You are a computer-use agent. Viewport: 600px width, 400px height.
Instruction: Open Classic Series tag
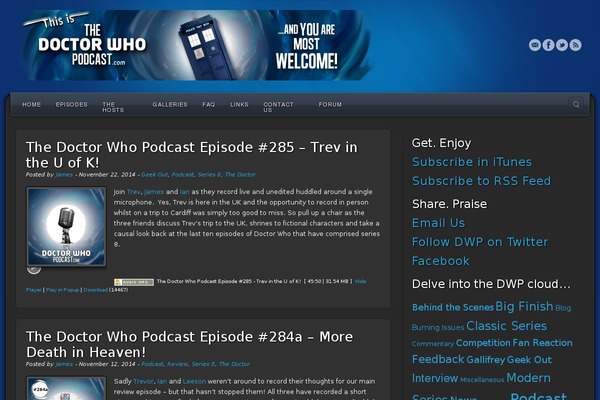(x=506, y=326)
